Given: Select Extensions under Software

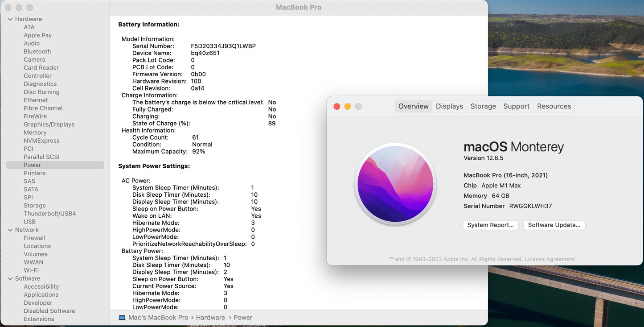Looking at the screenshot, I should pos(39,319).
